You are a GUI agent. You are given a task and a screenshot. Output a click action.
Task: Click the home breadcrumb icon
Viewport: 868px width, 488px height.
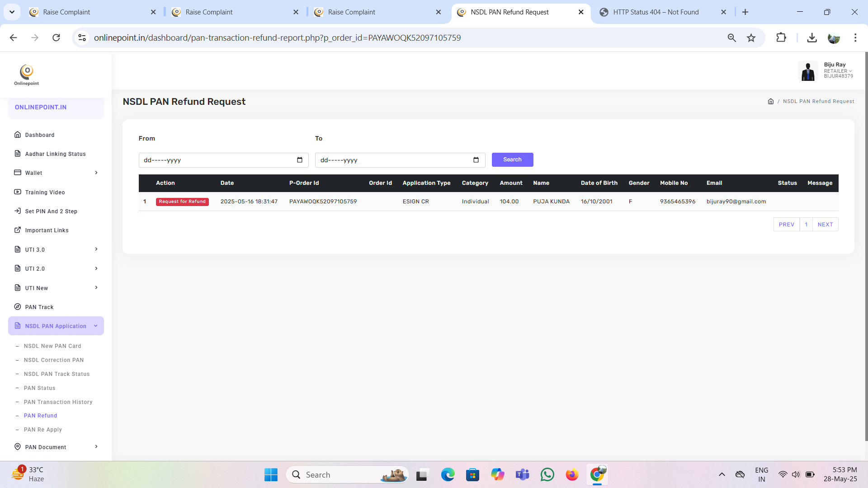coord(770,101)
